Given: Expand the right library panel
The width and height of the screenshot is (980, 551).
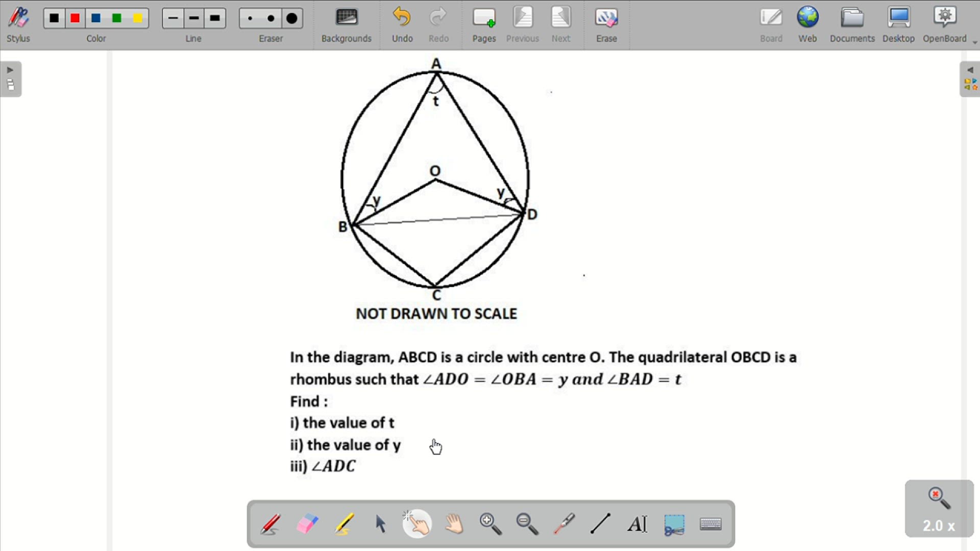Looking at the screenshot, I should 969,70.
